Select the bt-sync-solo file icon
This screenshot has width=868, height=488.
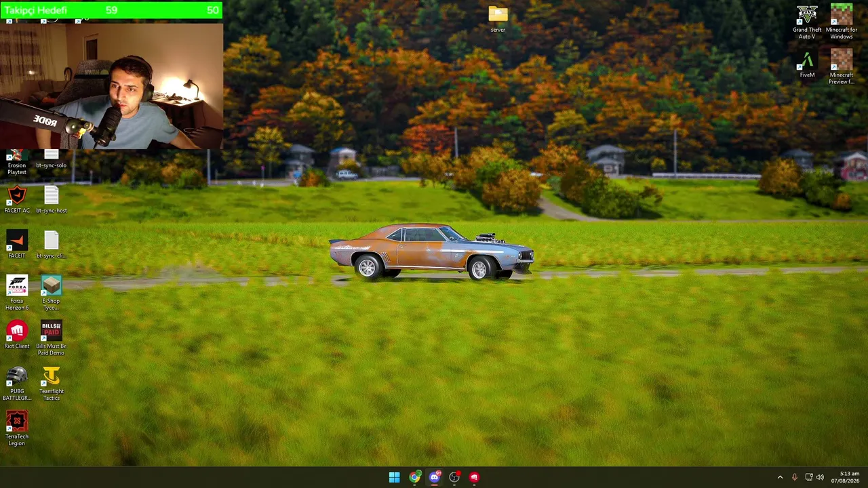51,160
